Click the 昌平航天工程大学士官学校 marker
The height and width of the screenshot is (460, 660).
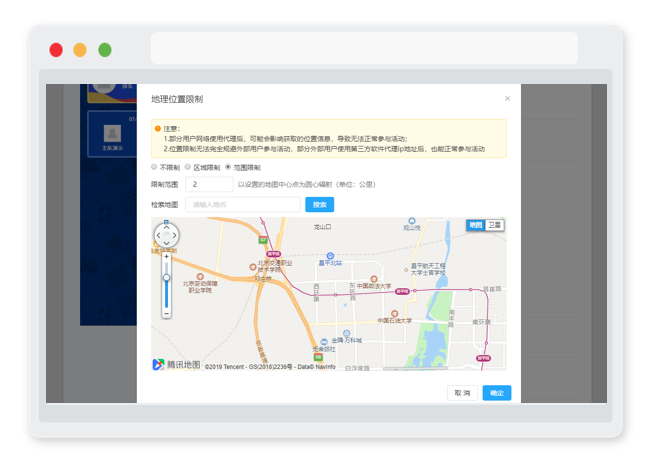[406, 270]
